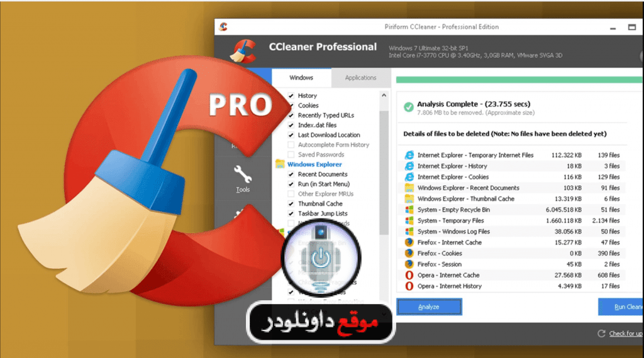Uncheck the Recently Typed URLs checkbox

pyautogui.click(x=291, y=115)
